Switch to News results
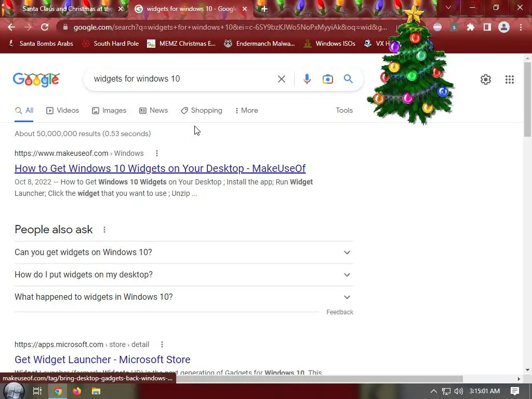Viewport: 532px width, 399px height. click(x=154, y=111)
